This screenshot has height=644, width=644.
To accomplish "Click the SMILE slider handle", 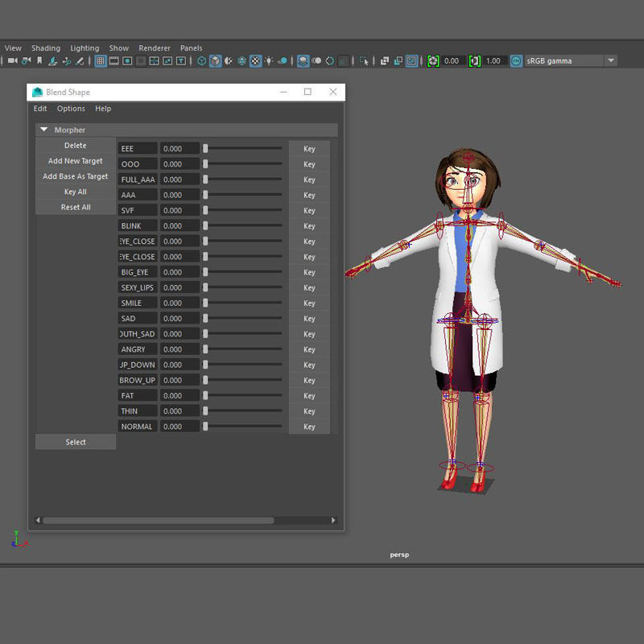I will (x=205, y=303).
